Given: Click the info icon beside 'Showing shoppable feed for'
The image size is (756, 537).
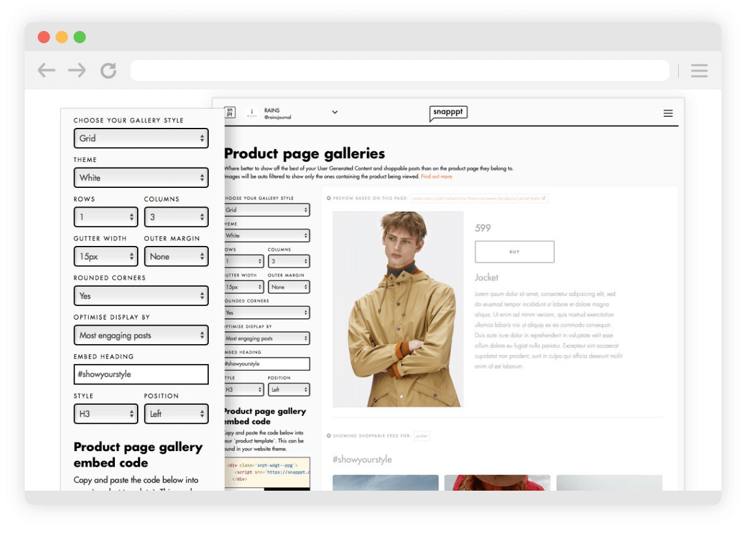Looking at the screenshot, I should [x=329, y=436].
